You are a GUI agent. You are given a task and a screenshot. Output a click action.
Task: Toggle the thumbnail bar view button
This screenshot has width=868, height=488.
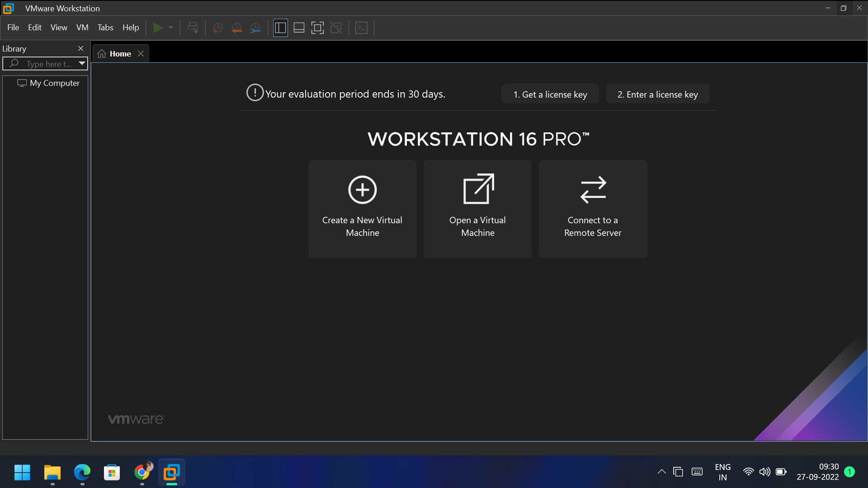click(x=299, y=28)
